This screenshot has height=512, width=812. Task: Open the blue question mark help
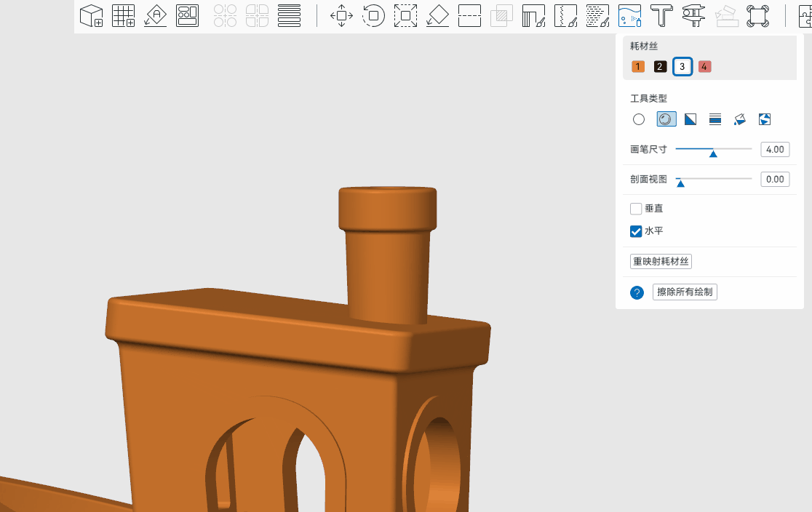tap(637, 292)
